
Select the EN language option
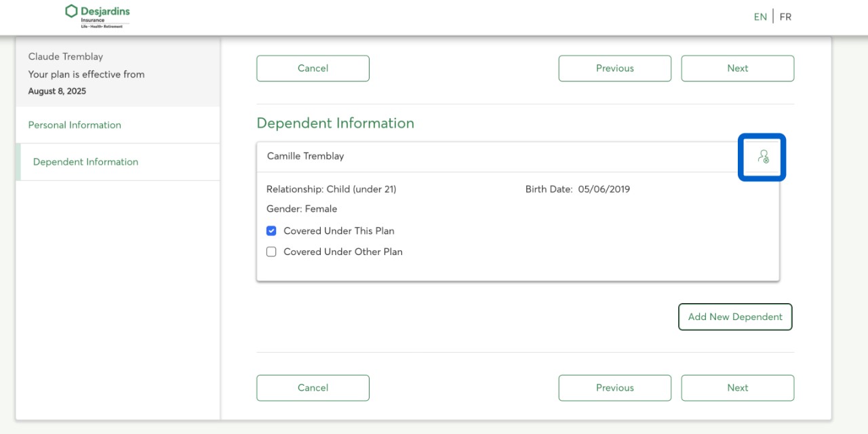pos(760,17)
